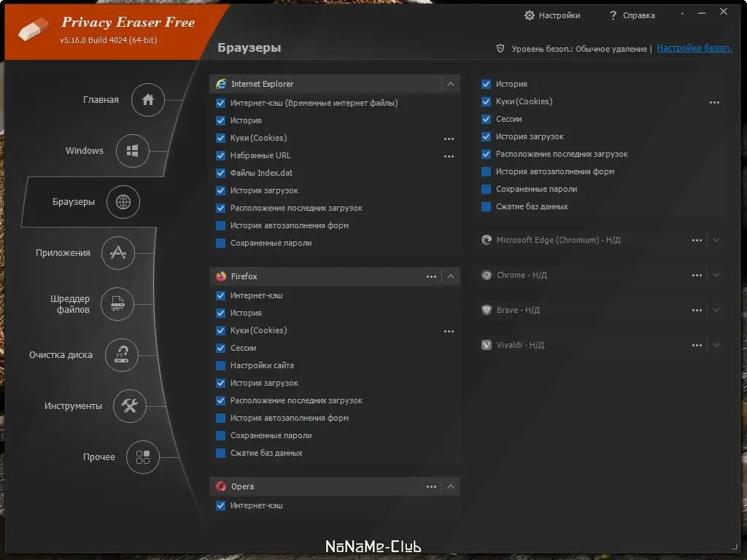Image resolution: width=747 pixels, height=560 pixels.
Task: Open the Chrome section options dots
Action: 697,275
